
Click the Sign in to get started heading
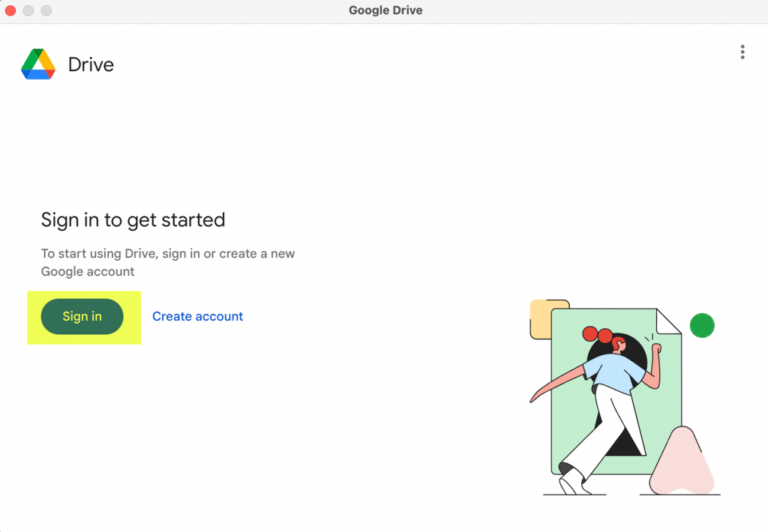pos(133,220)
